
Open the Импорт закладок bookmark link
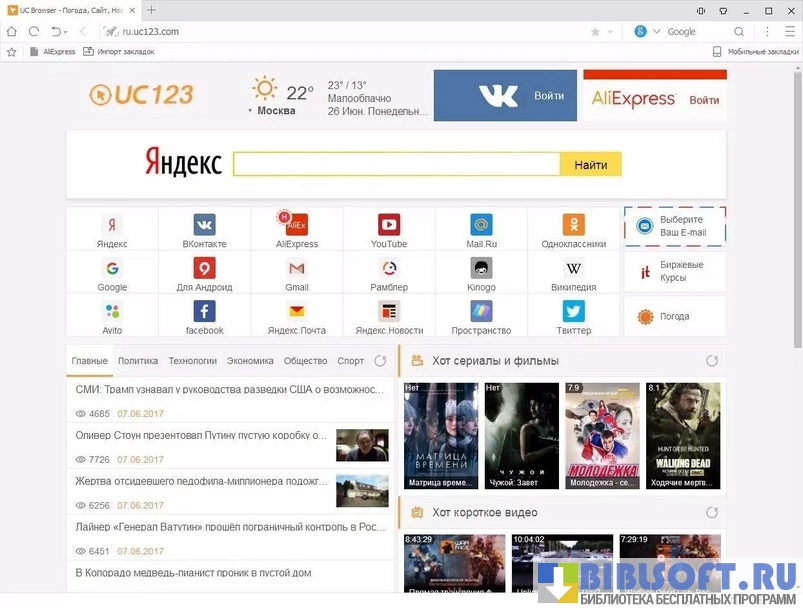(x=118, y=51)
